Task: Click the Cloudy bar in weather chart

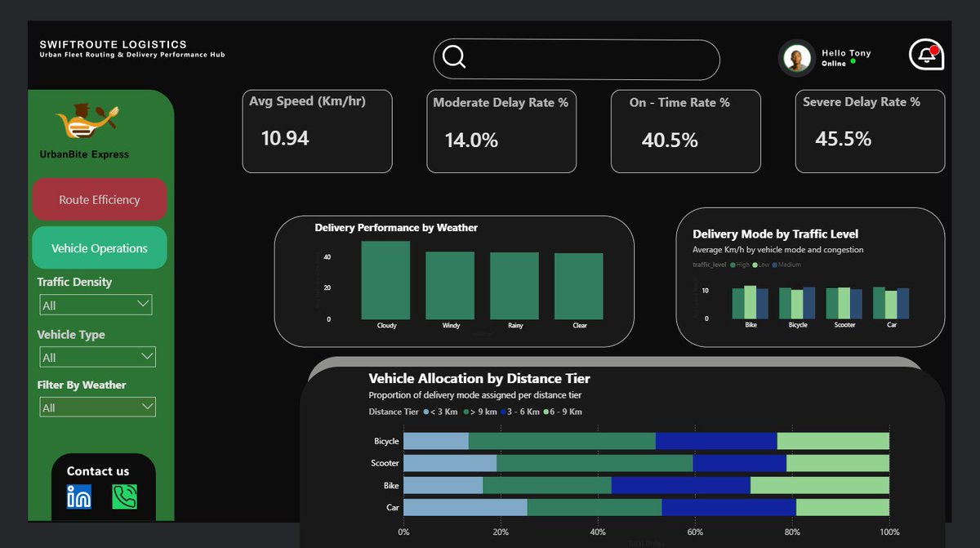Action: tap(385, 280)
